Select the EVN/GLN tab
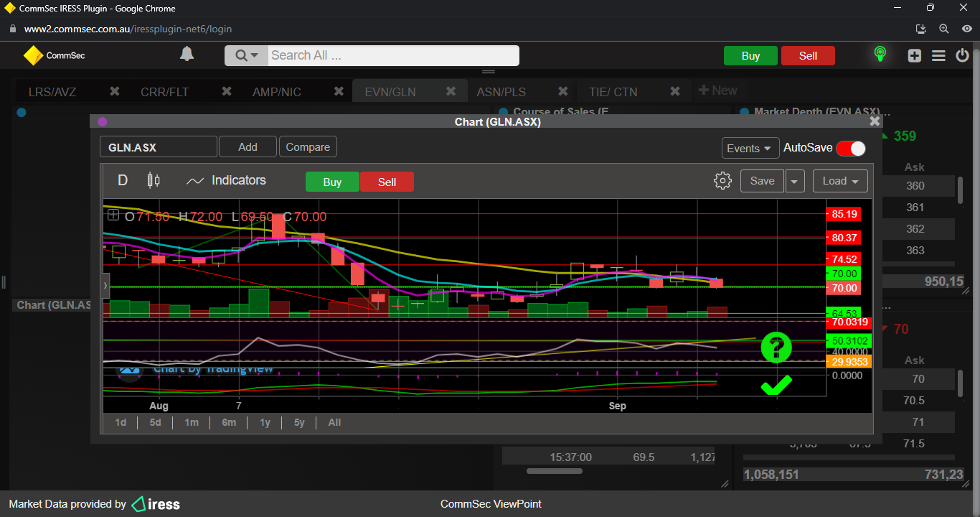This screenshot has height=517, width=980. [390, 92]
